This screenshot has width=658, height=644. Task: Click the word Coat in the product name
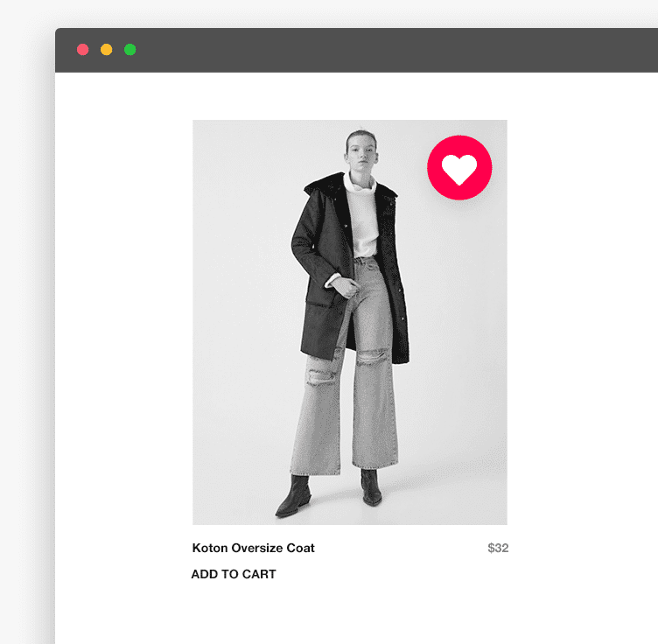(300, 548)
